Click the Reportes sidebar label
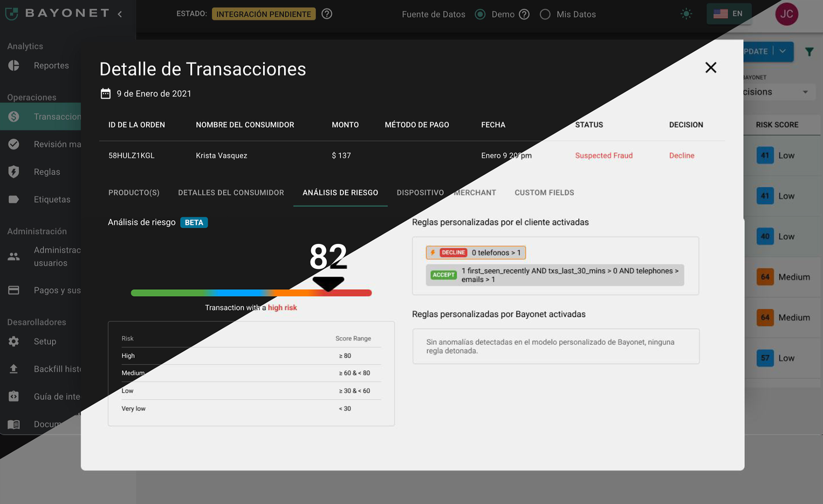The height and width of the screenshot is (504, 823). [51, 65]
